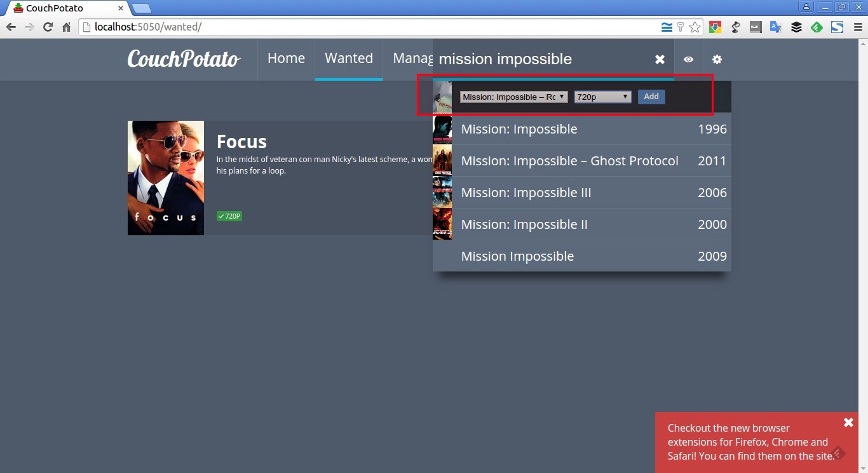Click the eye icon in CouchPotato header

688,59
